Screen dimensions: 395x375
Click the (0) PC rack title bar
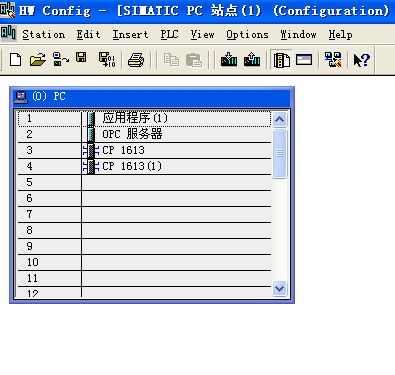point(152,97)
